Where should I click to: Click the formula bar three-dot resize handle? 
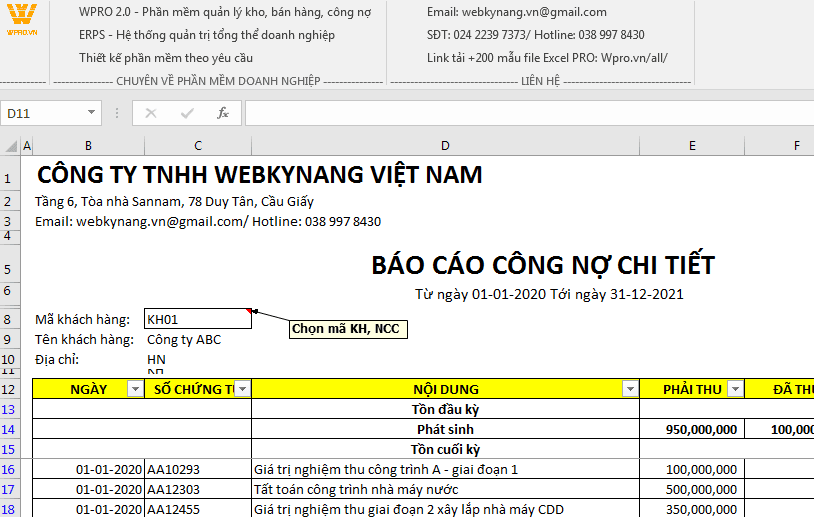click(x=118, y=113)
